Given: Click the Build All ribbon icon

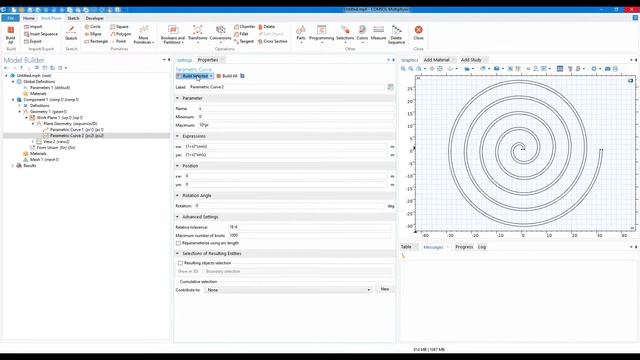Looking at the screenshot, I should point(11,34).
